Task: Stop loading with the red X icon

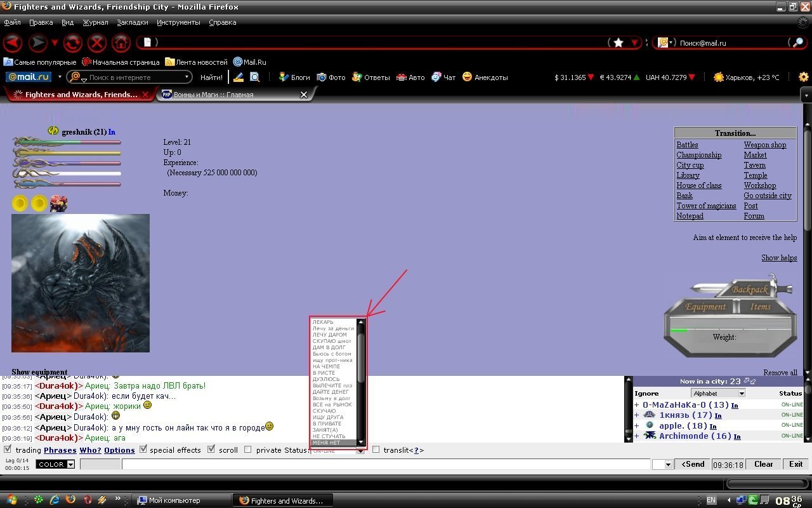Action: pos(96,43)
